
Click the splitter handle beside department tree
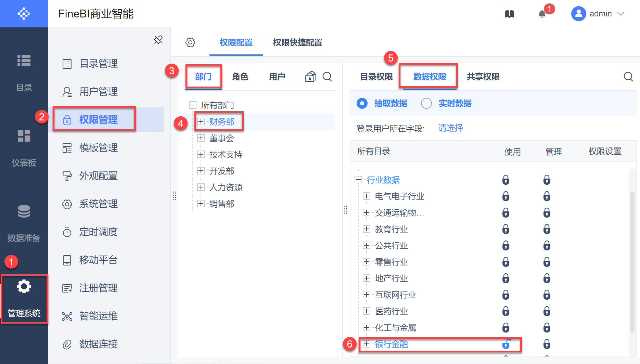tap(175, 196)
